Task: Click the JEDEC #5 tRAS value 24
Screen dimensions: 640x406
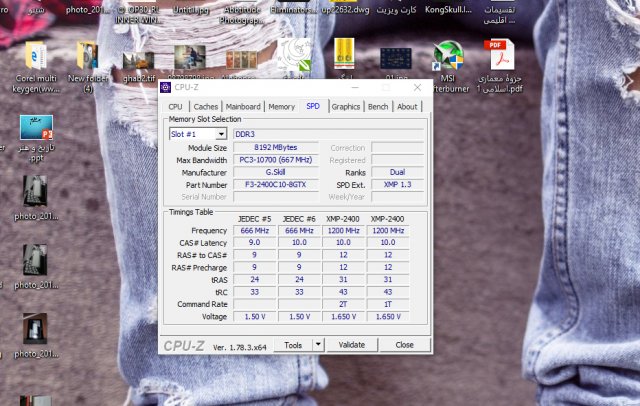Action: (x=254, y=280)
